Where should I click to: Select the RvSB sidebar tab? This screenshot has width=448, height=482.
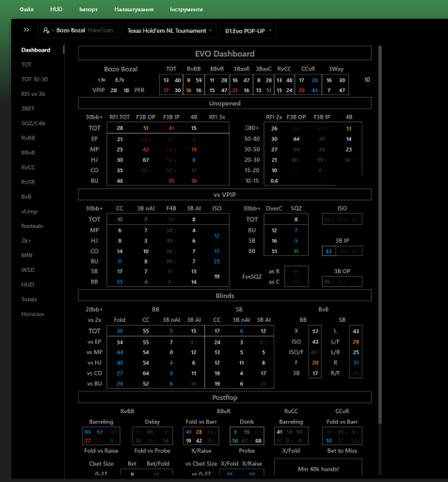click(x=28, y=182)
